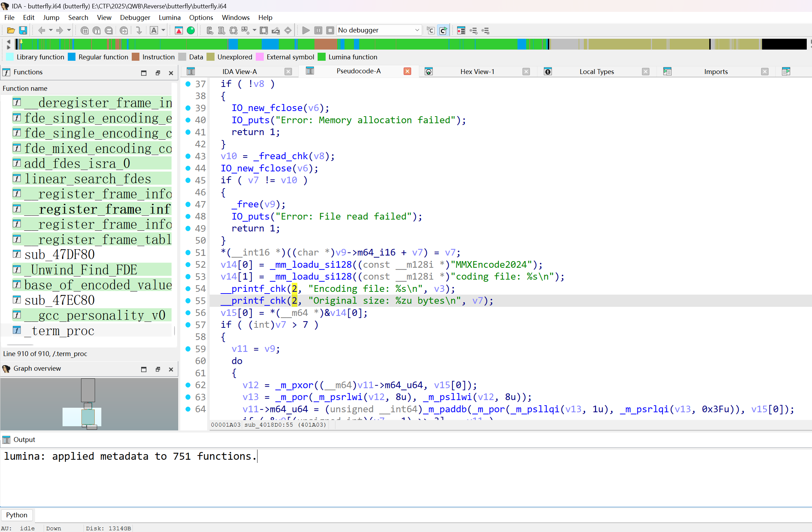The image size is (812, 532).
Task: Open the dropdown arrow beside 'A' icon
Action: point(163,30)
